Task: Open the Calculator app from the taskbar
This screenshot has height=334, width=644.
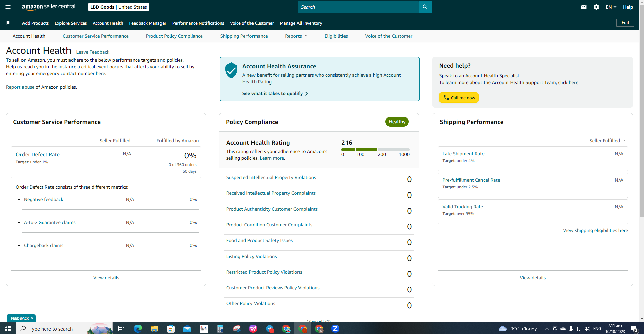Action: pos(220,329)
